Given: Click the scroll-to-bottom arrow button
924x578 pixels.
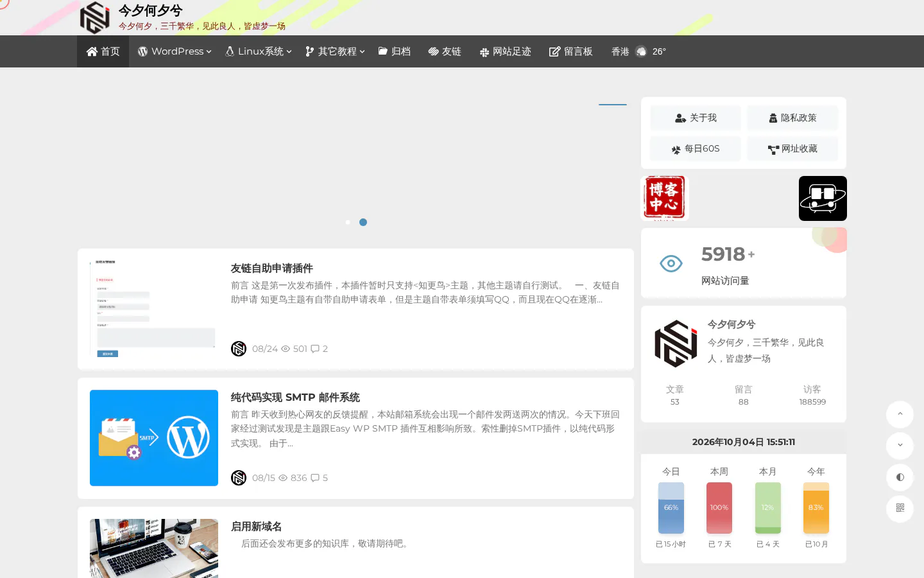Looking at the screenshot, I should pos(900,446).
